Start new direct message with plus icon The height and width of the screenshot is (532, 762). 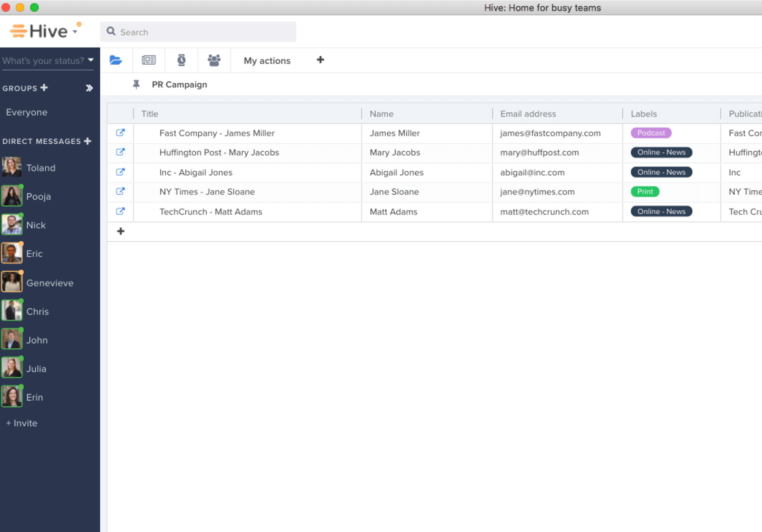[x=88, y=141]
